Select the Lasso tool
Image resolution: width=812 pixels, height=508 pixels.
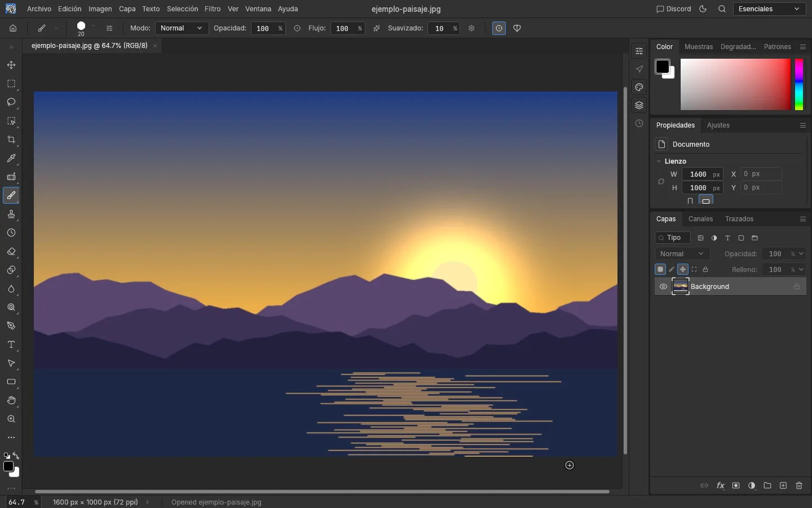pyautogui.click(x=11, y=102)
